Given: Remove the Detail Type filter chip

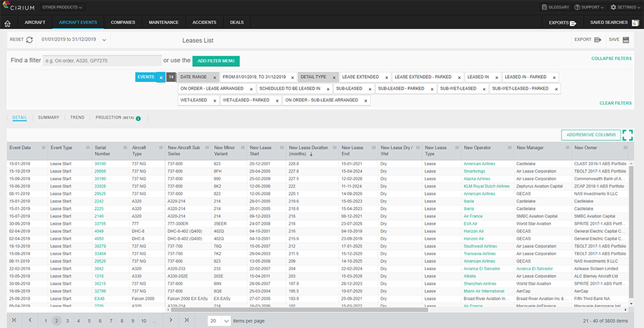Looking at the screenshot, I should coord(334,77).
